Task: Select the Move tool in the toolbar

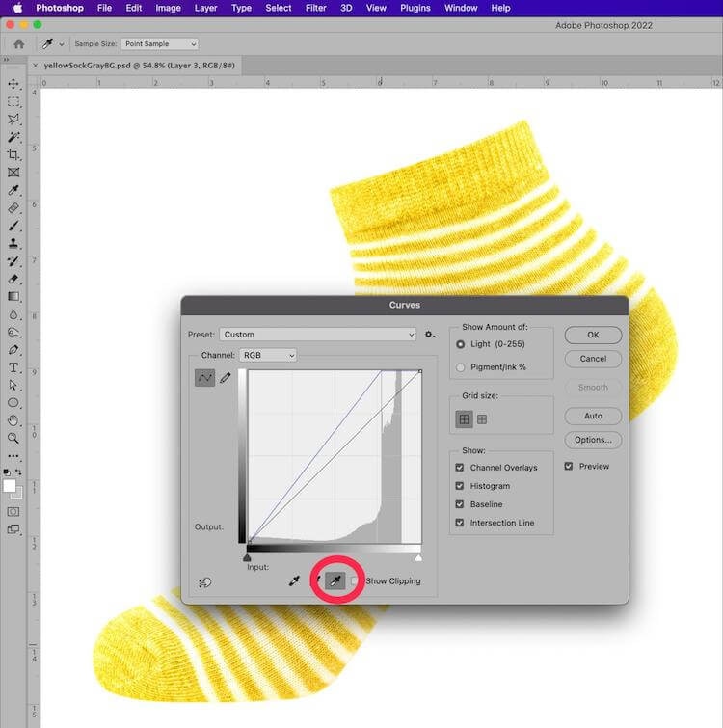Action: [x=13, y=84]
